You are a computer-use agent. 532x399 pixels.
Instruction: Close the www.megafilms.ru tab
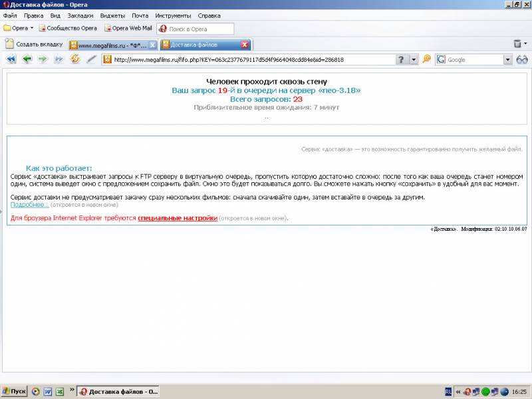click(153, 45)
